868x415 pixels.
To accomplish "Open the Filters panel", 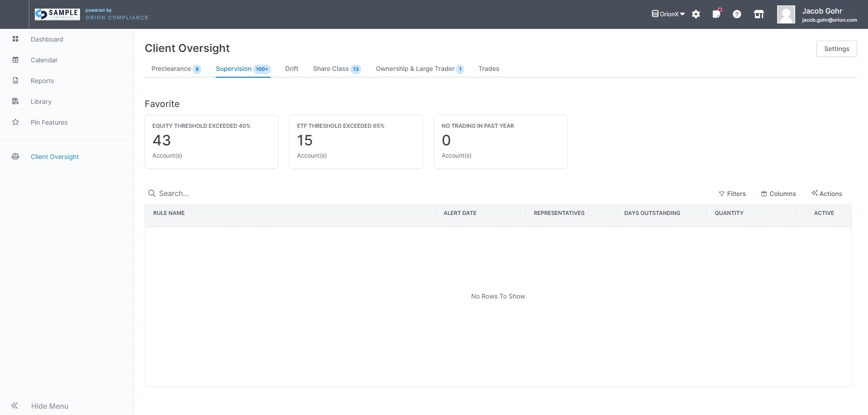I will [x=732, y=194].
